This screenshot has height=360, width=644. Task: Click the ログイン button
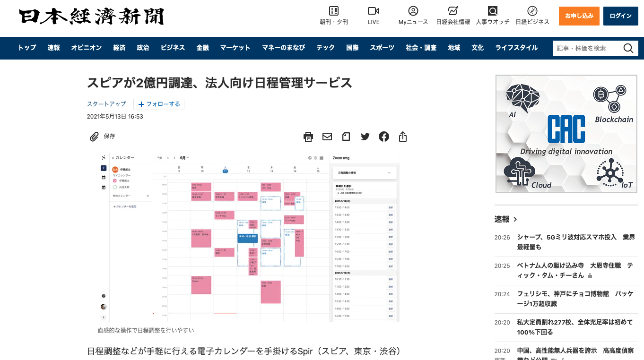(620, 16)
